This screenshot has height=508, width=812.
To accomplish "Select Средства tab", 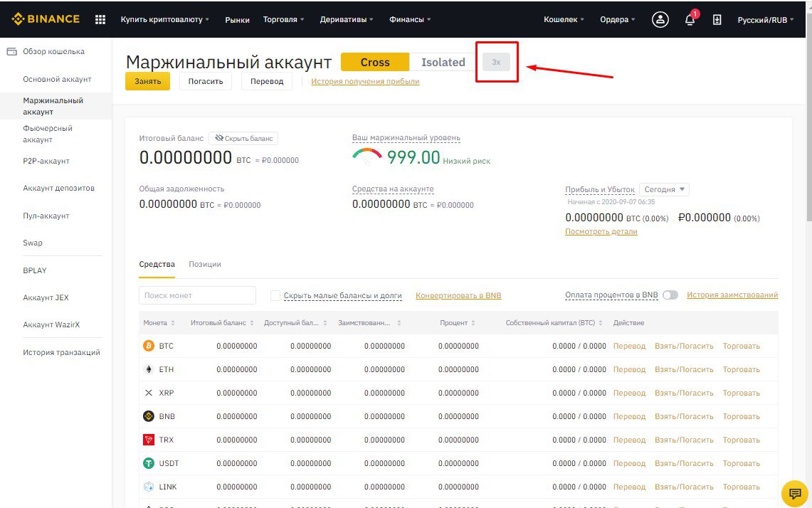I will pos(157,264).
